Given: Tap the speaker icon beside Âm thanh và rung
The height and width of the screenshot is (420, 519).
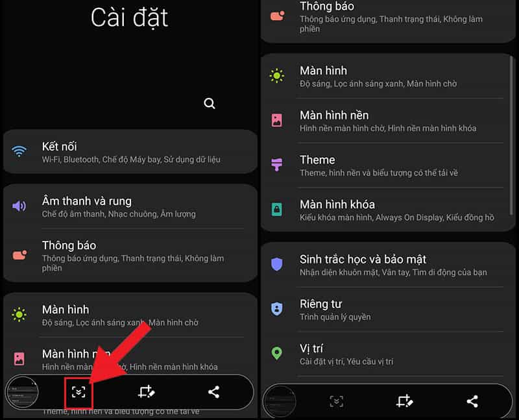Looking at the screenshot, I should (19, 206).
